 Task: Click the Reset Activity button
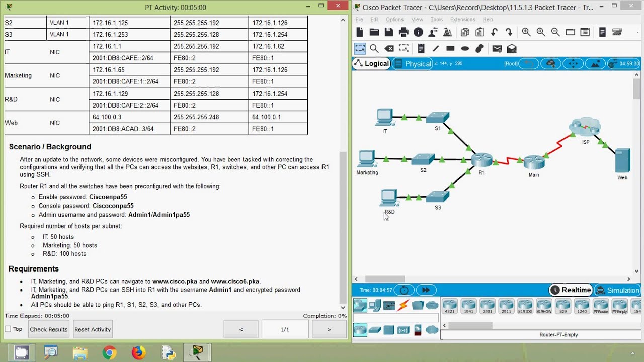(x=93, y=329)
